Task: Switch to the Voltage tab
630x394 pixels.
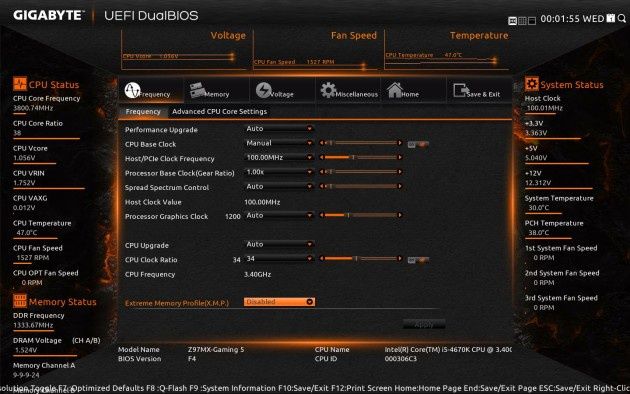Action: tap(282, 90)
